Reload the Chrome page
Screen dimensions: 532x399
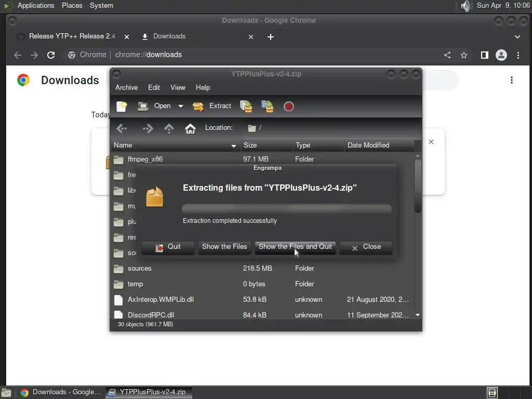coord(51,55)
